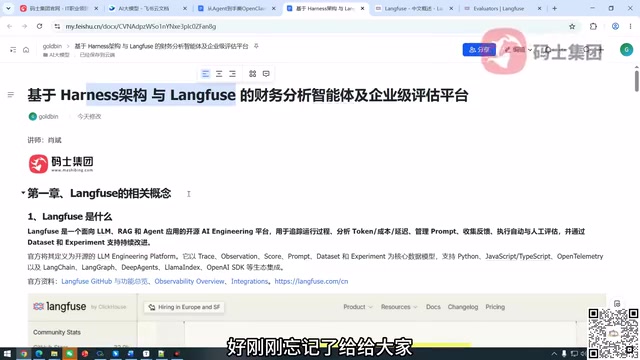Click Changelog in the langfuse navigation

click(x=462, y=307)
